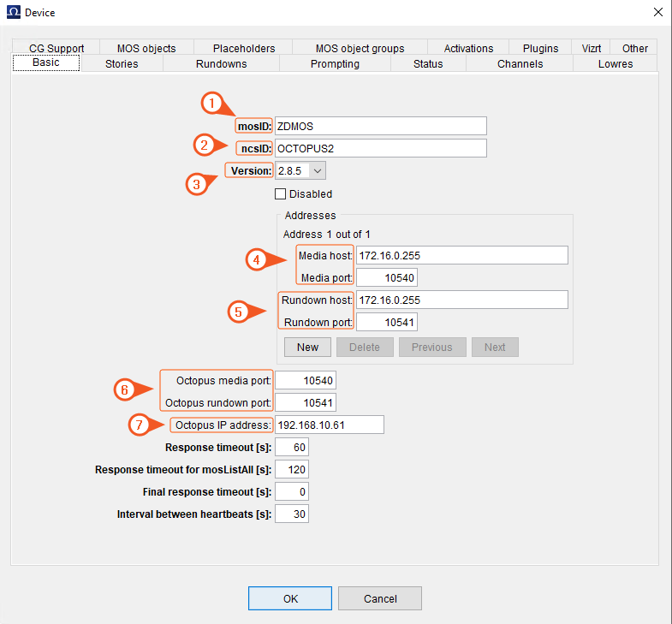Viewport: 672px width, 624px height.
Task: Open the MOS objects tab
Action: 146,49
